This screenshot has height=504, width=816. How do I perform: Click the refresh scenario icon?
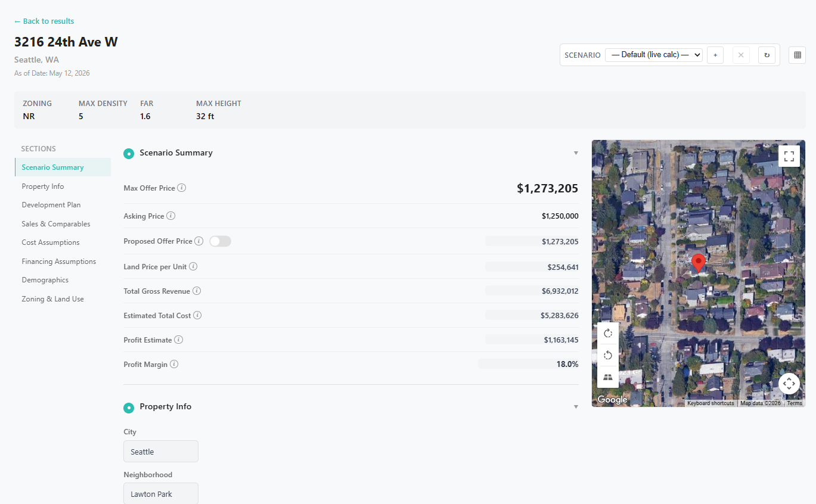point(767,55)
